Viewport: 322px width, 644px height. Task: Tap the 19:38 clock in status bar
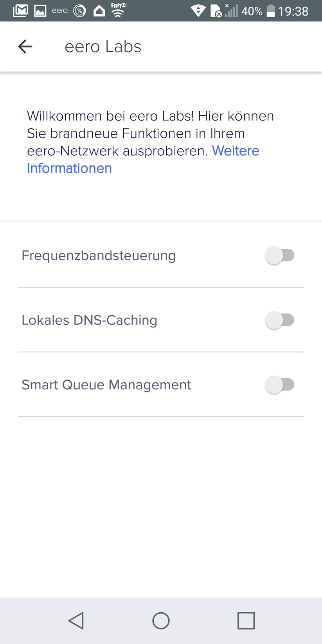[293, 11]
